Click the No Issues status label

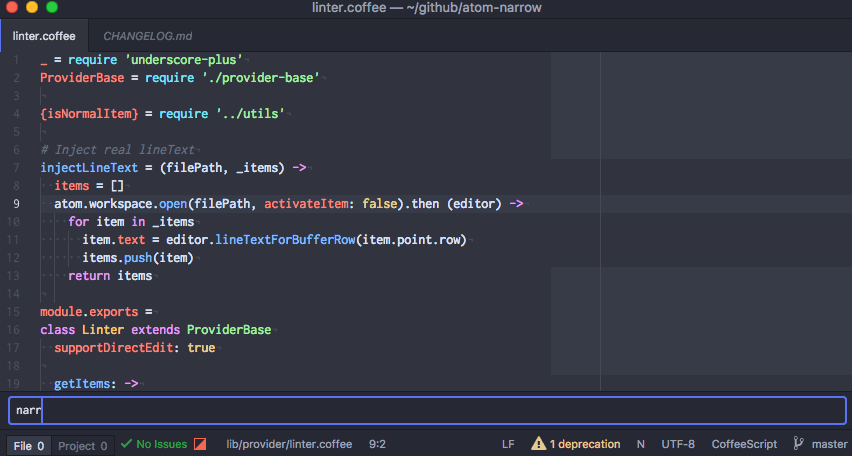point(161,444)
